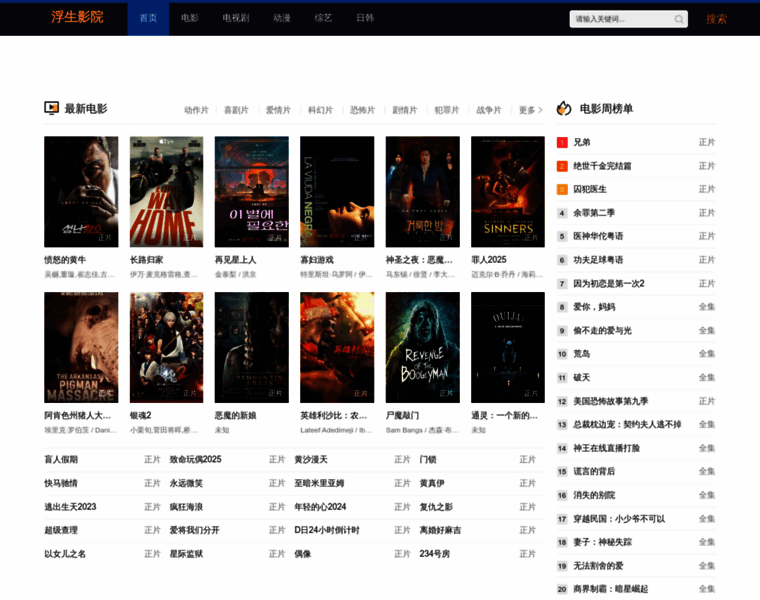Click the 盲人假期 list entry

click(61, 459)
